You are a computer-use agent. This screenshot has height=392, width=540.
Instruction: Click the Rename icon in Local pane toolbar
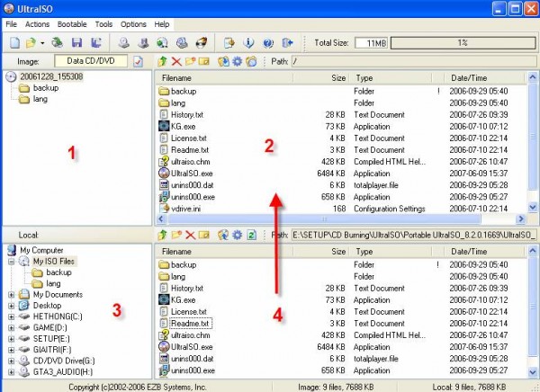204,235
